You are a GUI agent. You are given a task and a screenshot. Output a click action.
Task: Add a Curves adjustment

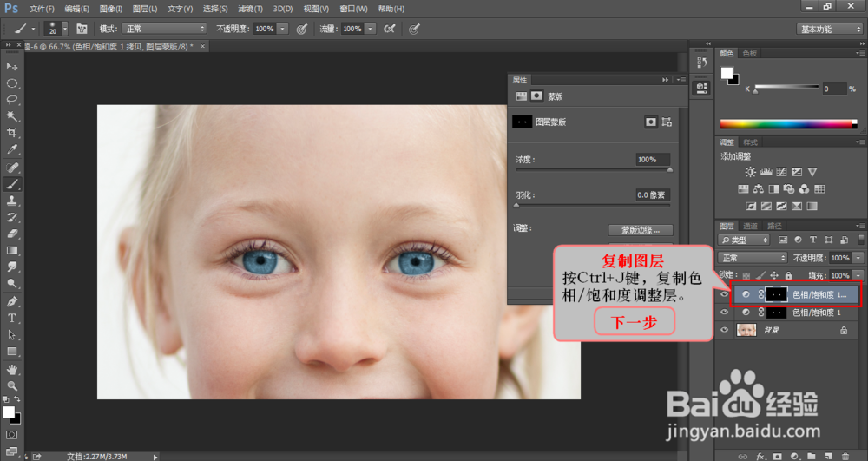[x=782, y=172]
